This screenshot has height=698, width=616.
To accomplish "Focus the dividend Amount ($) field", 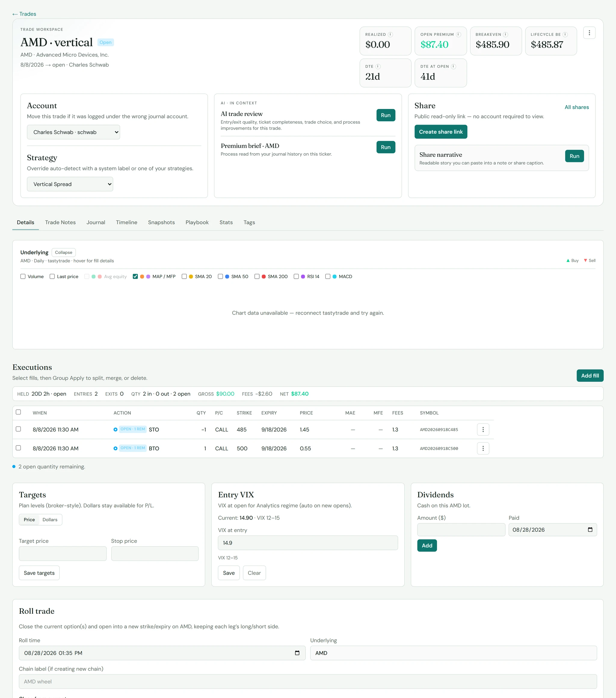I will tap(461, 530).
